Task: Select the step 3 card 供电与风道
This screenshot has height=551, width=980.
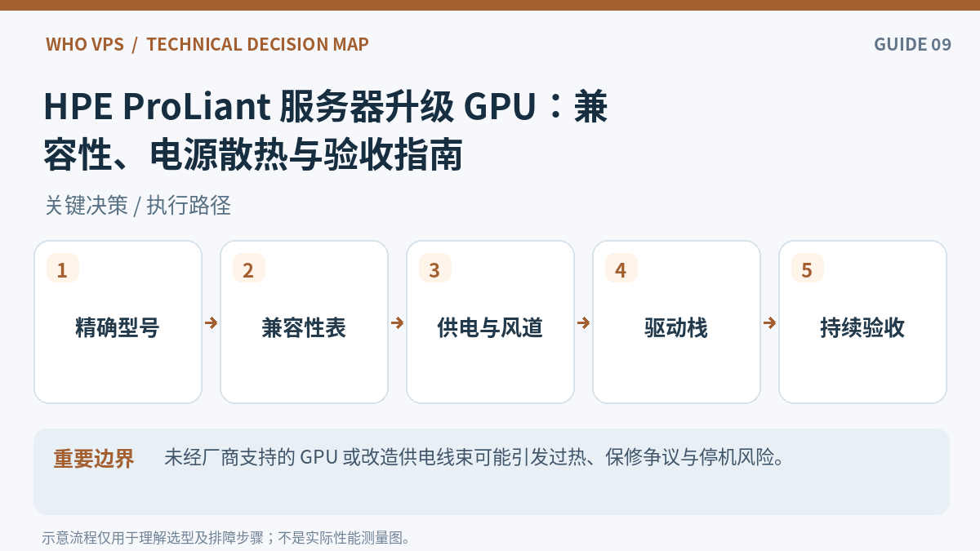Action: click(x=490, y=322)
